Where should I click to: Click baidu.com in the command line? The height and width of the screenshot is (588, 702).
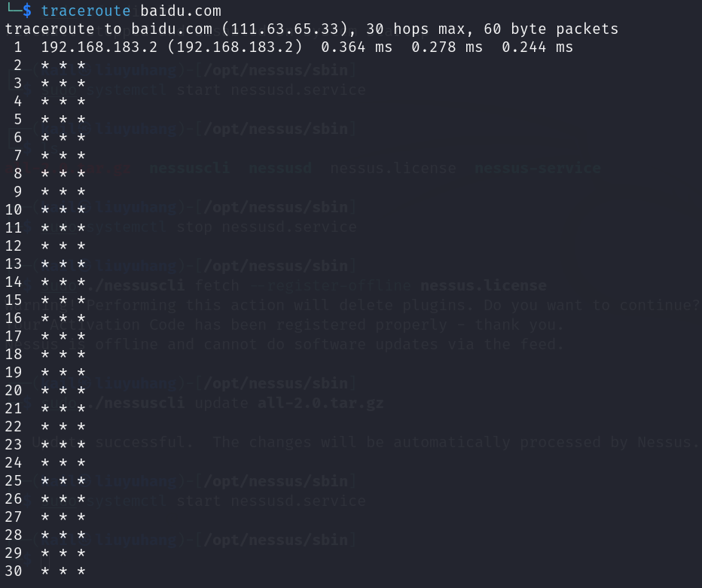(181, 11)
